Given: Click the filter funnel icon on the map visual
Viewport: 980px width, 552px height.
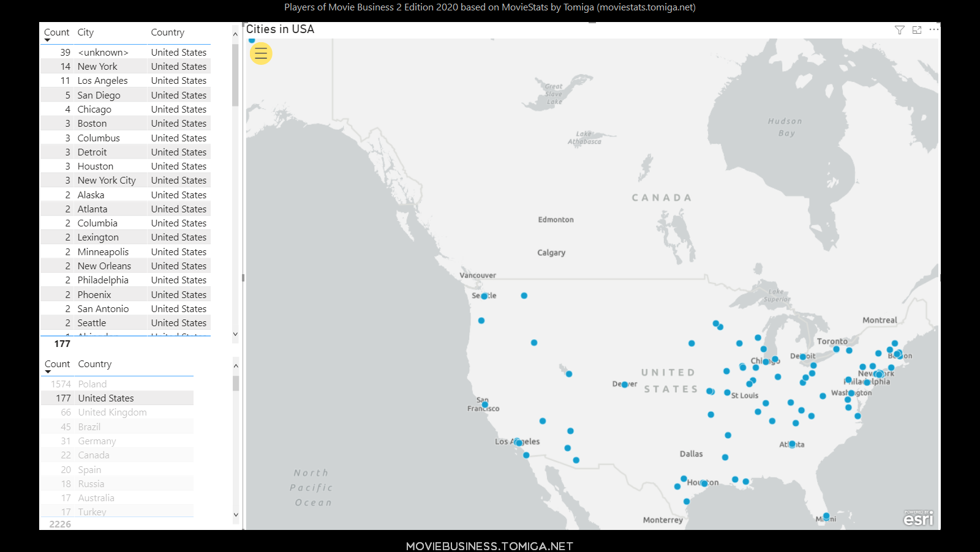Looking at the screenshot, I should pyautogui.click(x=899, y=30).
